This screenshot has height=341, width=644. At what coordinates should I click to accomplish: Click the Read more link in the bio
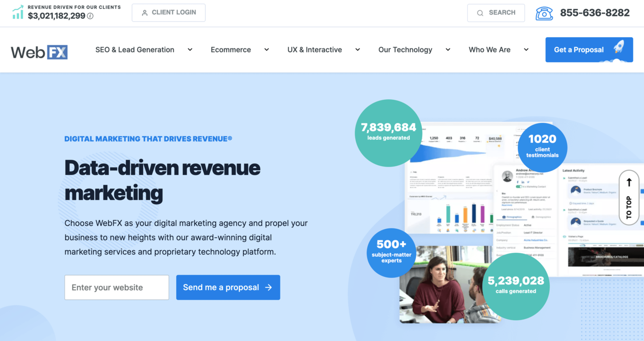point(507,205)
